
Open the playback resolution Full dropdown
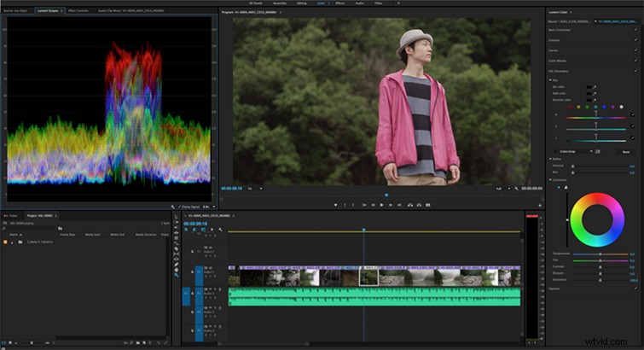point(503,189)
